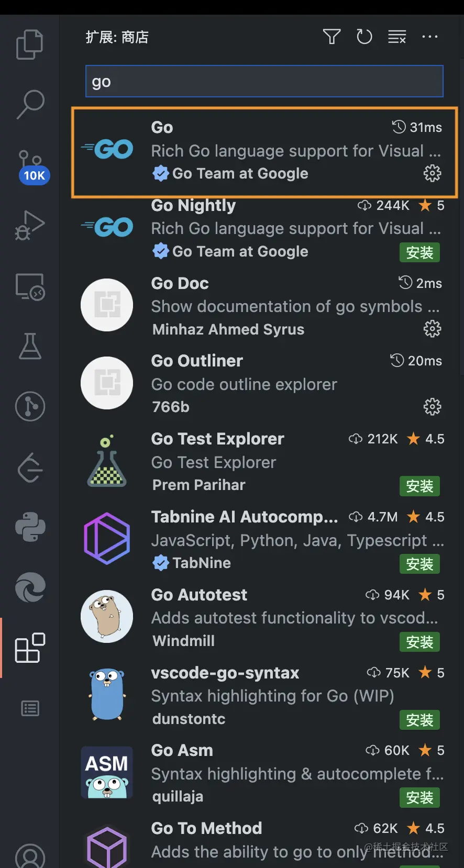Clear extension search results
Viewport: 464px width, 868px height.
397,37
